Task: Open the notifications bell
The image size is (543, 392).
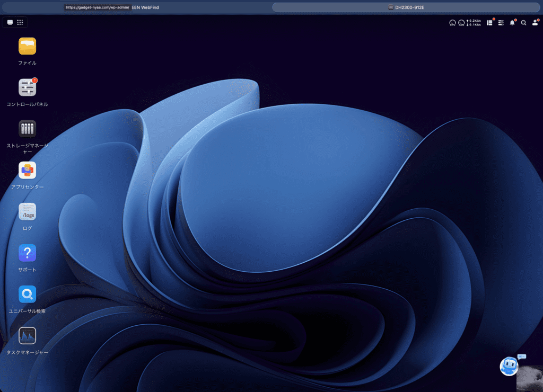Action: tap(512, 23)
